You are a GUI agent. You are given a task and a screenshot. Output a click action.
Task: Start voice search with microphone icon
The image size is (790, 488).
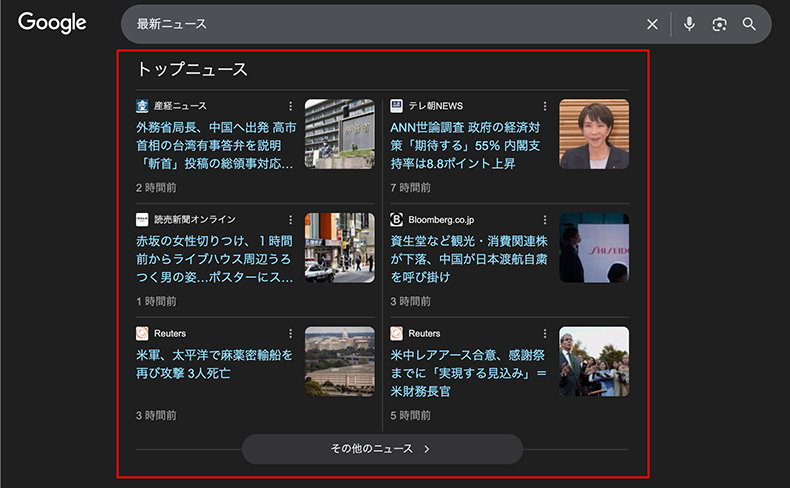pyautogui.click(x=689, y=24)
